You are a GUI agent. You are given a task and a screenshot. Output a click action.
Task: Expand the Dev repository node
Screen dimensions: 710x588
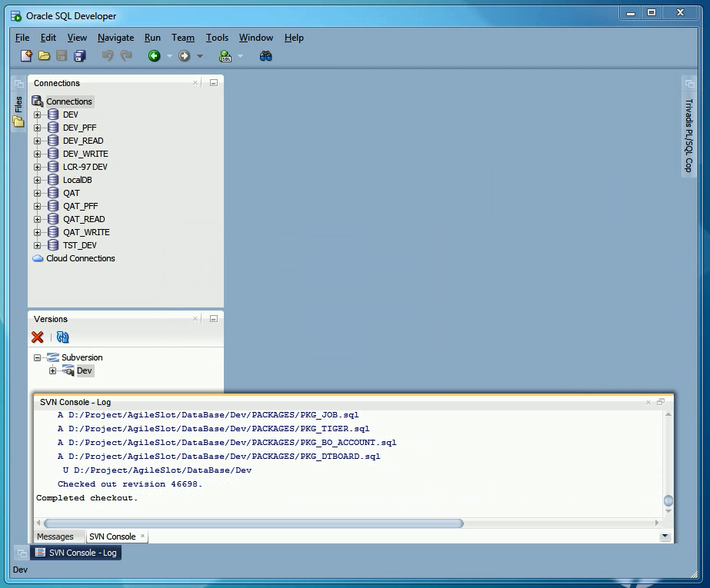(52, 371)
